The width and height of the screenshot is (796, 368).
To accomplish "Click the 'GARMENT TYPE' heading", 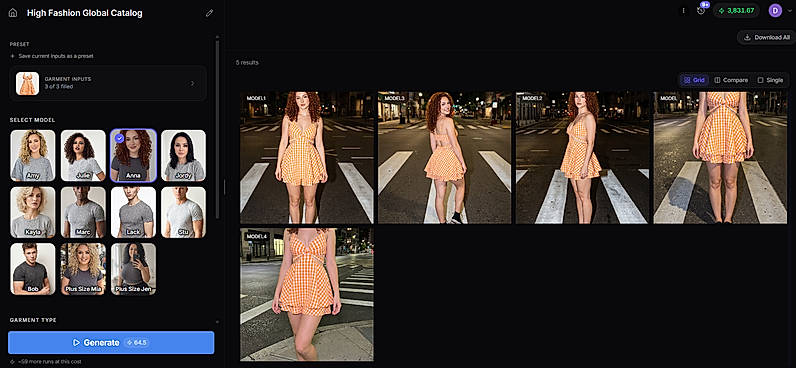I will [x=33, y=320].
